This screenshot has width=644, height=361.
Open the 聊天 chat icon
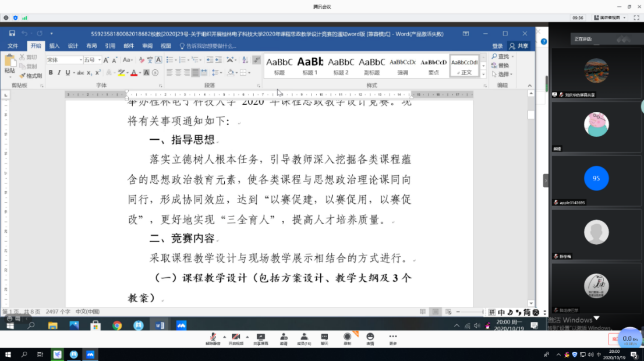[x=324, y=337]
